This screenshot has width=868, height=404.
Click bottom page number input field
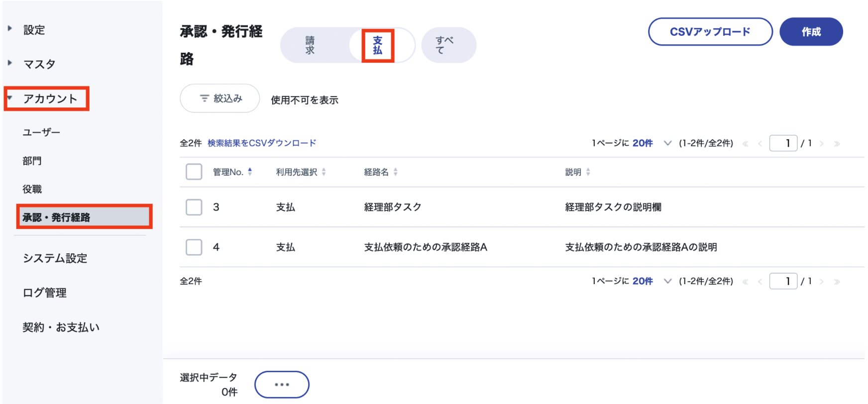783,281
